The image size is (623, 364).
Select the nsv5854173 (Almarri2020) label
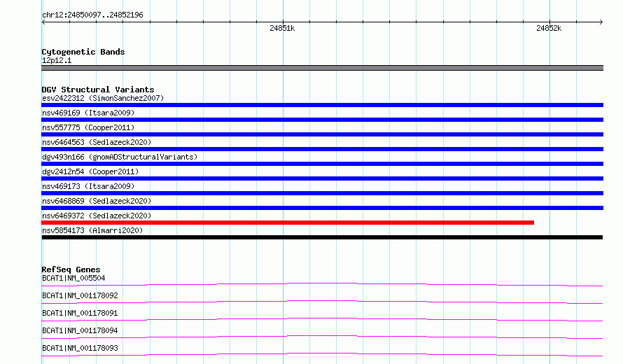(x=92, y=230)
